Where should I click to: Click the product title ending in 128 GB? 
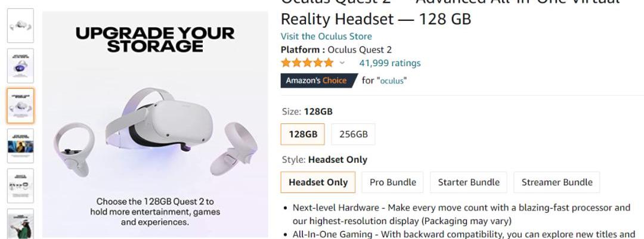[x=376, y=19]
